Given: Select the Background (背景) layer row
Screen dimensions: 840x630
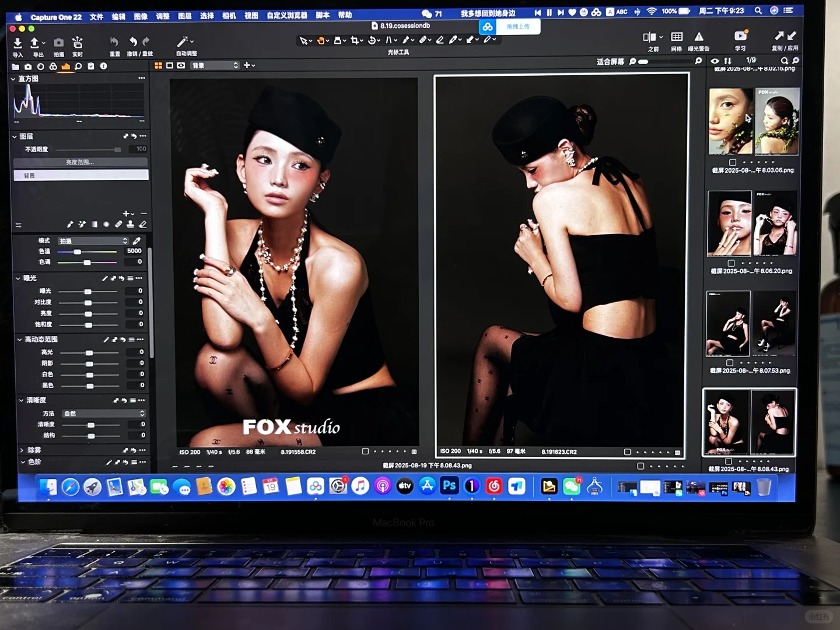Looking at the screenshot, I should point(80,175).
